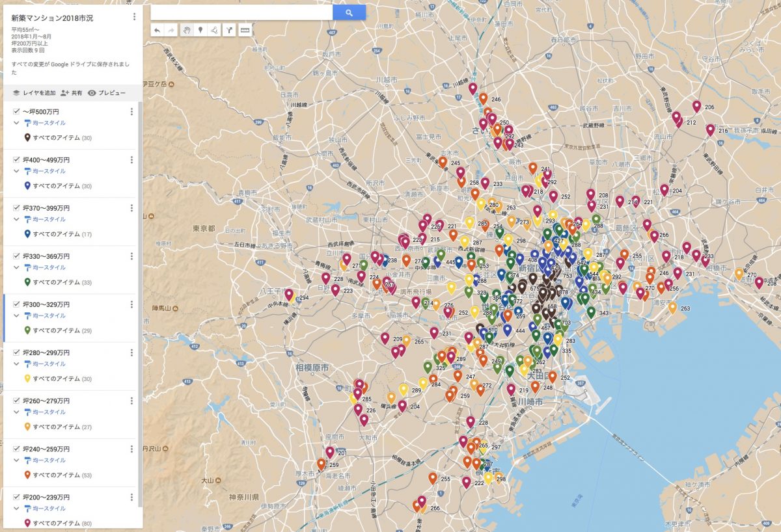Screen dimensions: 781x532
Task: Open the options menu for the 坪300〜329万円 layer
Action: pos(131,304)
